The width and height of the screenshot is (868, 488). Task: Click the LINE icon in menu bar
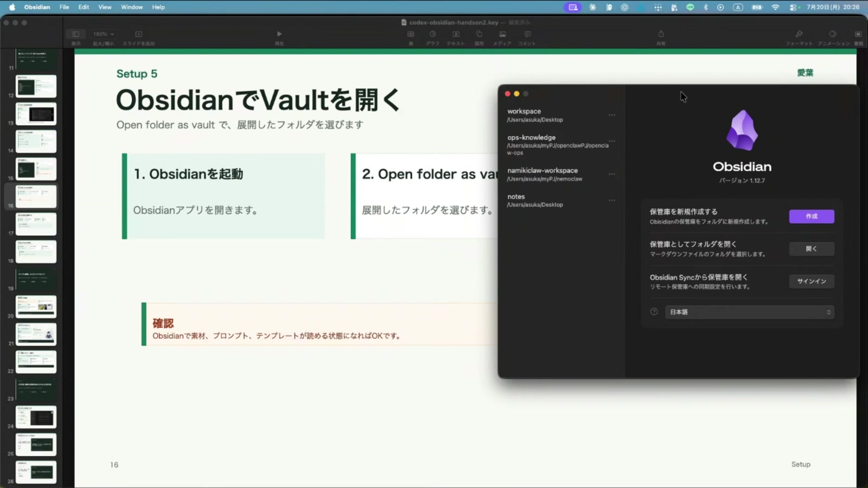(690, 7)
